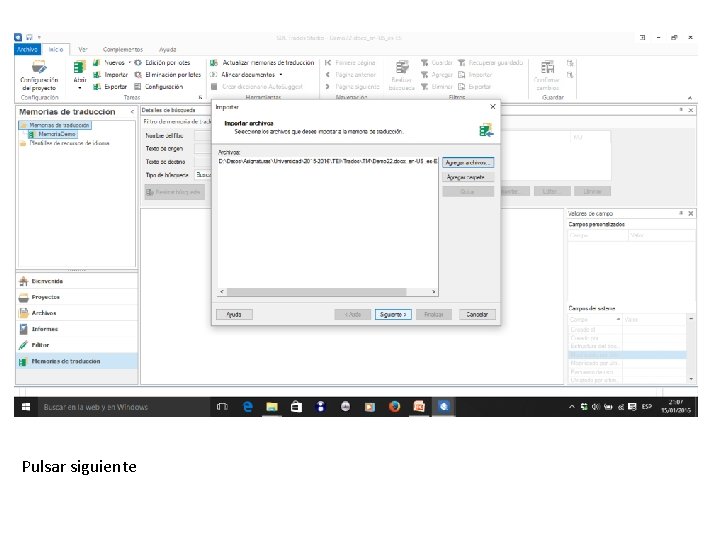Click Agregar carpeta button
Screen dimensions: 720x540
pyautogui.click(x=468, y=177)
